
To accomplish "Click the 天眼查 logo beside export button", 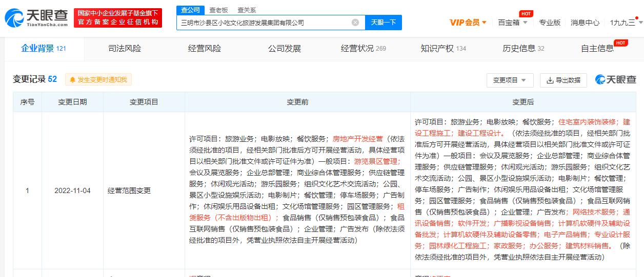I will (615, 80).
